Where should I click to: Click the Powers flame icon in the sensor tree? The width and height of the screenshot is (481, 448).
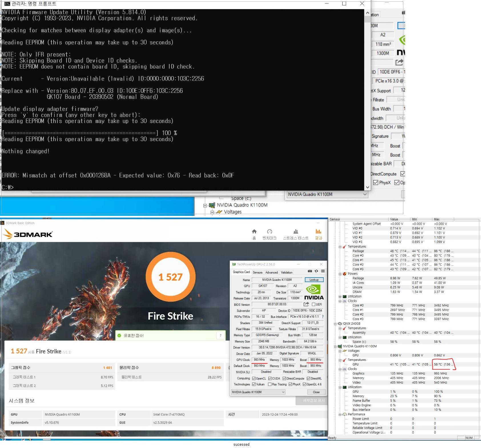tap(345, 274)
